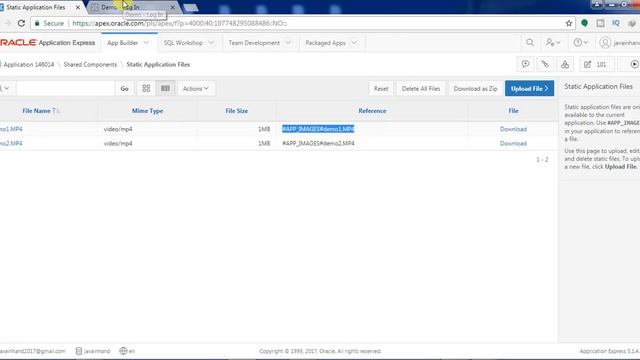Open the APEX search magnifier icon
This screenshot has width=640, height=360.
click(530, 42)
